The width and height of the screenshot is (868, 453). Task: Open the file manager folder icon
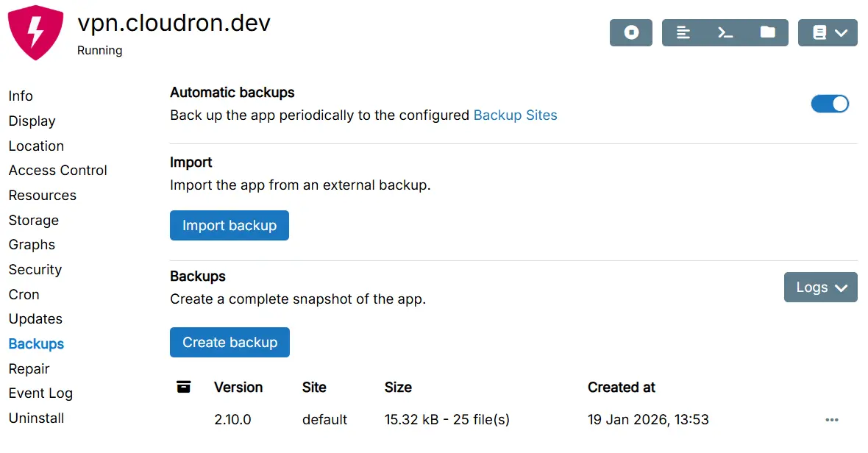[x=767, y=32]
